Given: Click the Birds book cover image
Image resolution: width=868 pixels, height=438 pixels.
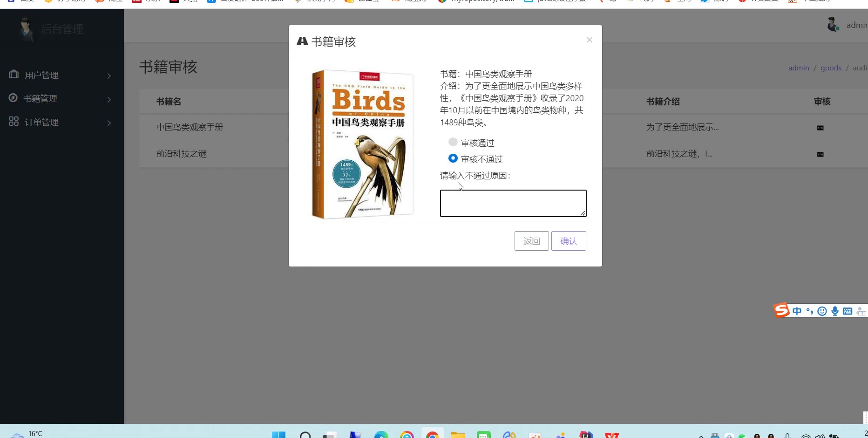Looking at the screenshot, I should coord(363,144).
